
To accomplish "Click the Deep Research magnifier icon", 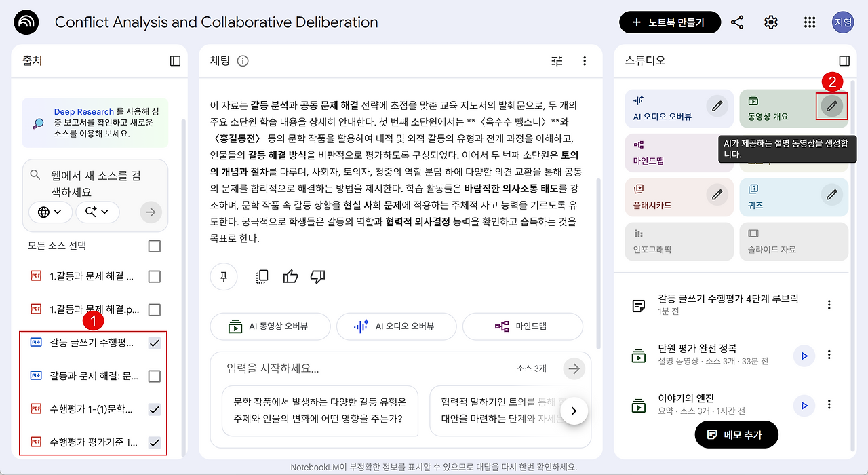I will click(x=38, y=123).
